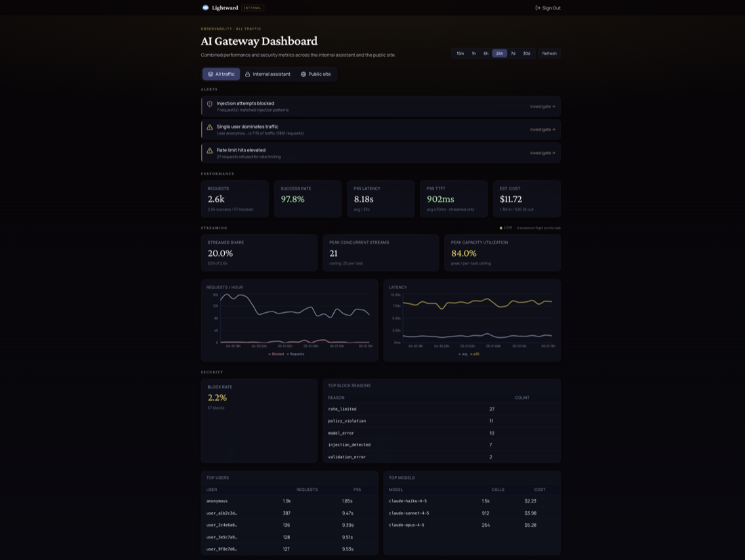Click the Requests 2.6k metric card
This screenshot has width=745, height=560.
(x=235, y=199)
